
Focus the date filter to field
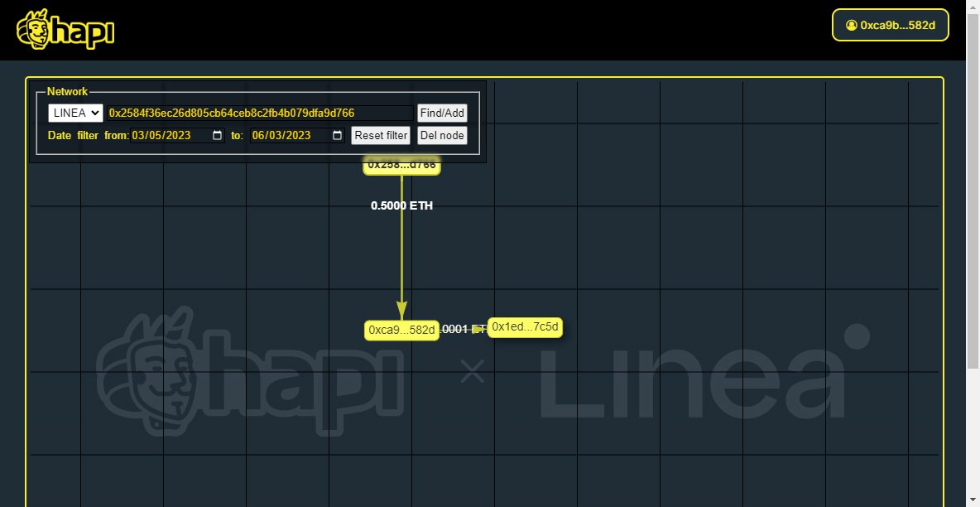tap(297, 135)
